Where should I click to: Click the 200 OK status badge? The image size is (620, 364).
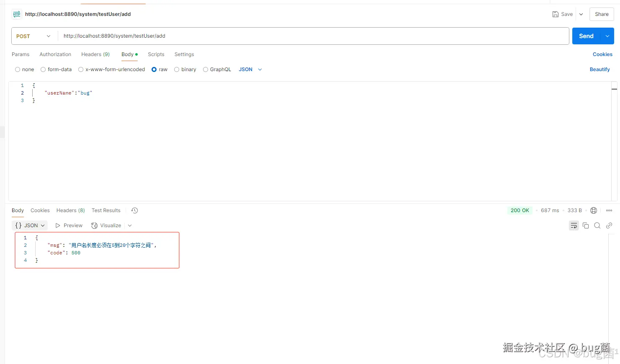point(520,210)
